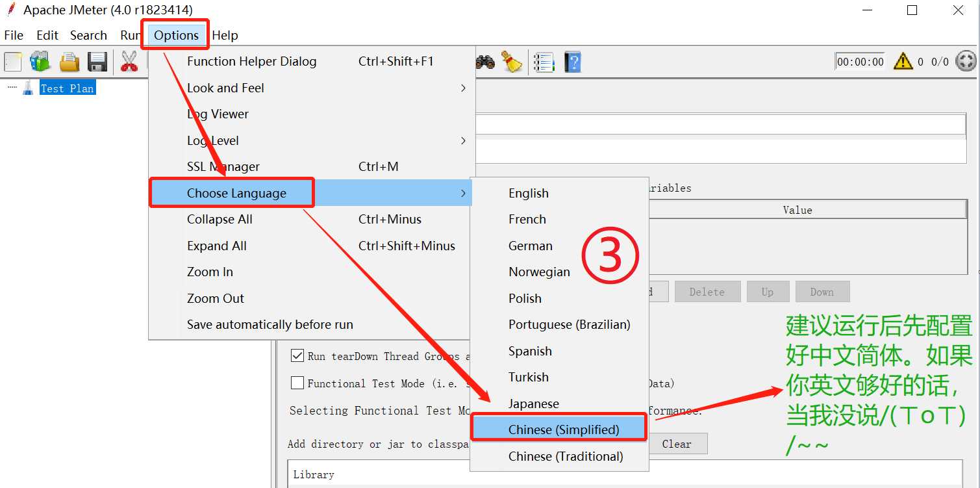Screen dimensions: 980x488
Task: Toggle Run tearDown Thread Groups checkbox
Action: [x=297, y=355]
